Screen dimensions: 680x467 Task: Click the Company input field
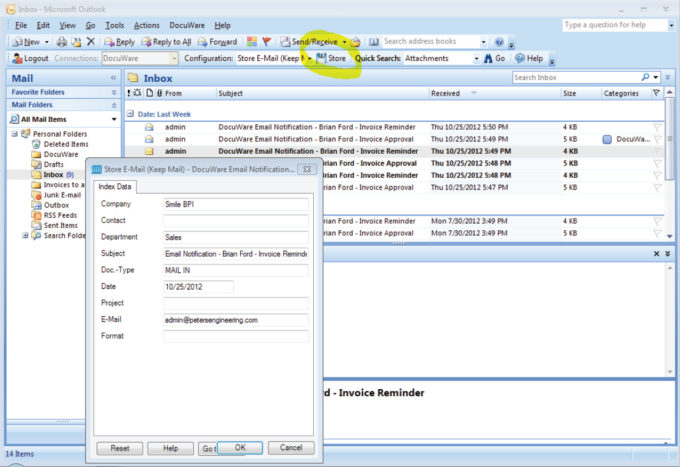[x=235, y=204]
